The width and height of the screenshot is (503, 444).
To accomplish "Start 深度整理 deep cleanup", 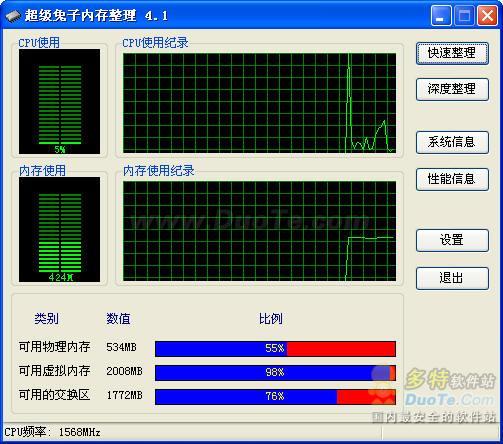I will 452,89.
